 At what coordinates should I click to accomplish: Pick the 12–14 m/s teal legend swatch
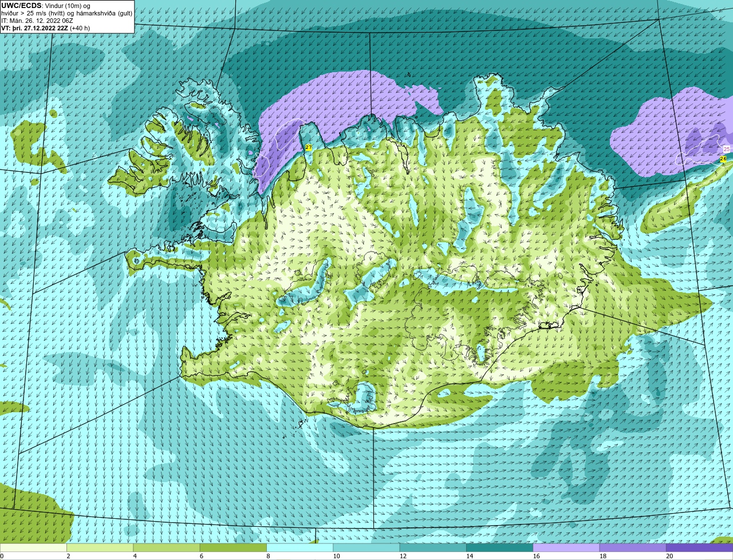[x=433, y=547]
